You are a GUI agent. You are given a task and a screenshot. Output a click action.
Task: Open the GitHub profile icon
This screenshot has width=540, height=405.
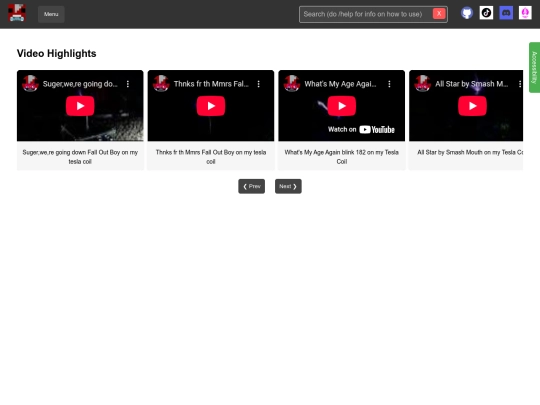point(467,13)
